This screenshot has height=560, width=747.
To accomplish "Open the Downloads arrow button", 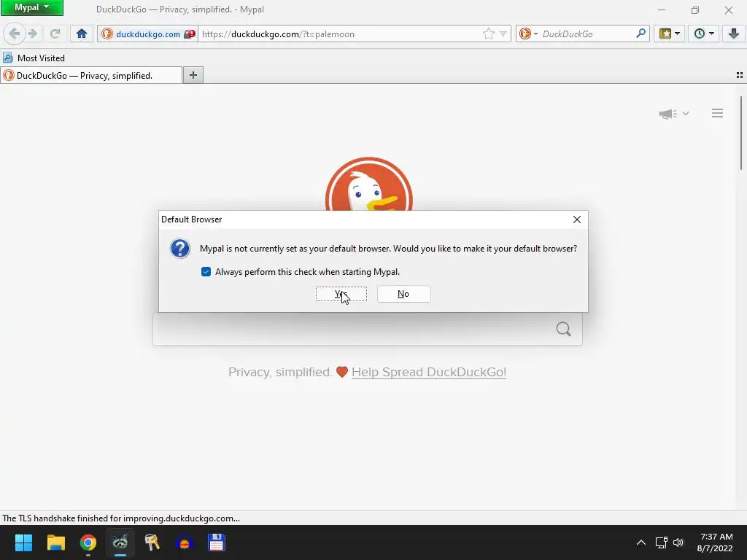I will pyautogui.click(x=734, y=34).
